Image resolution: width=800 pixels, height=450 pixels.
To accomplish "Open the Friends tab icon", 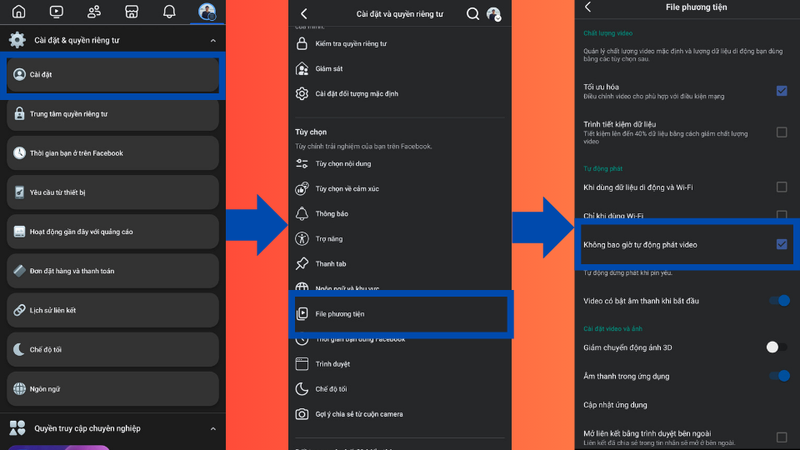I will pos(94,11).
